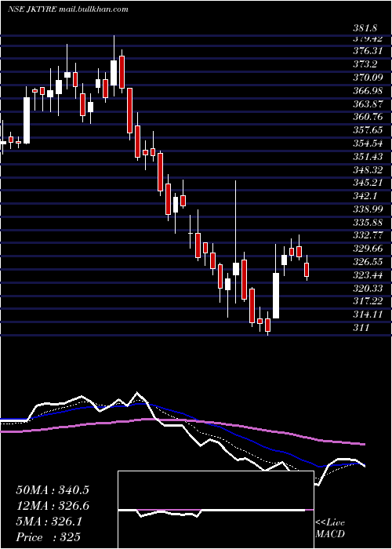Click the 5MA : 326.1 readout

(49, 522)
